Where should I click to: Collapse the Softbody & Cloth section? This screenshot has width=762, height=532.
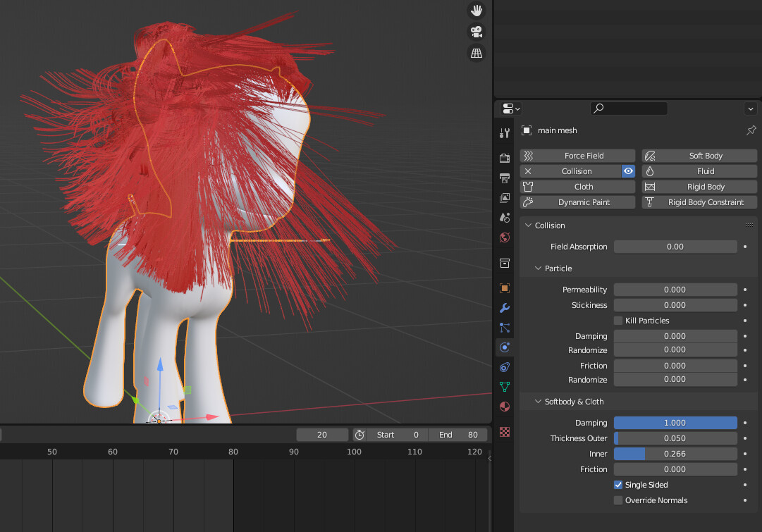(538, 401)
